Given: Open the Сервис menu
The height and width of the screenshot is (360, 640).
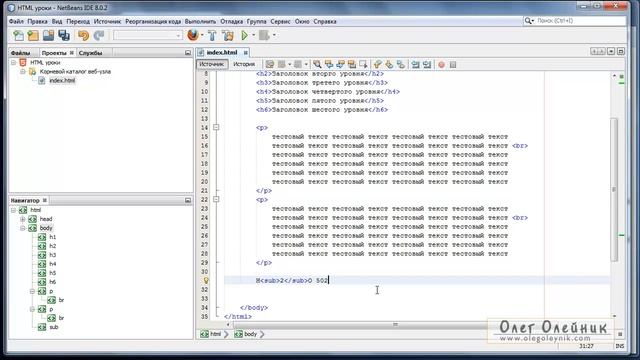Looking at the screenshot, I should tap(280, 21).
